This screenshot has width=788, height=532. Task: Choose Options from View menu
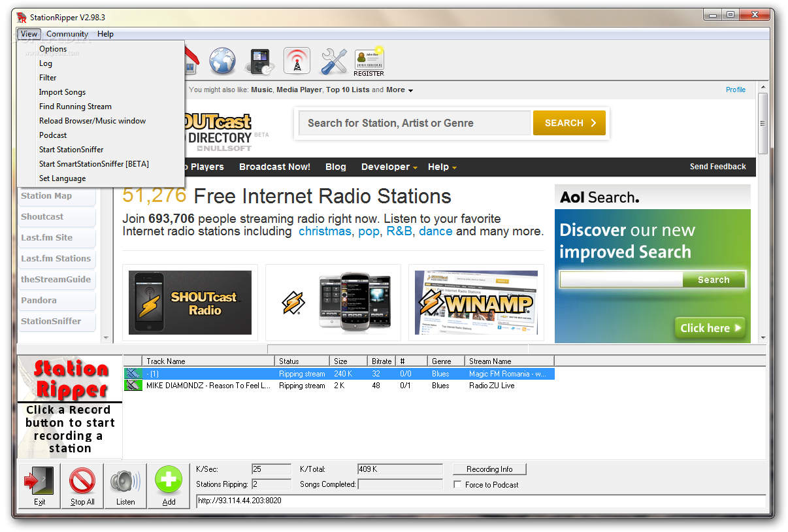coord(101,49)
